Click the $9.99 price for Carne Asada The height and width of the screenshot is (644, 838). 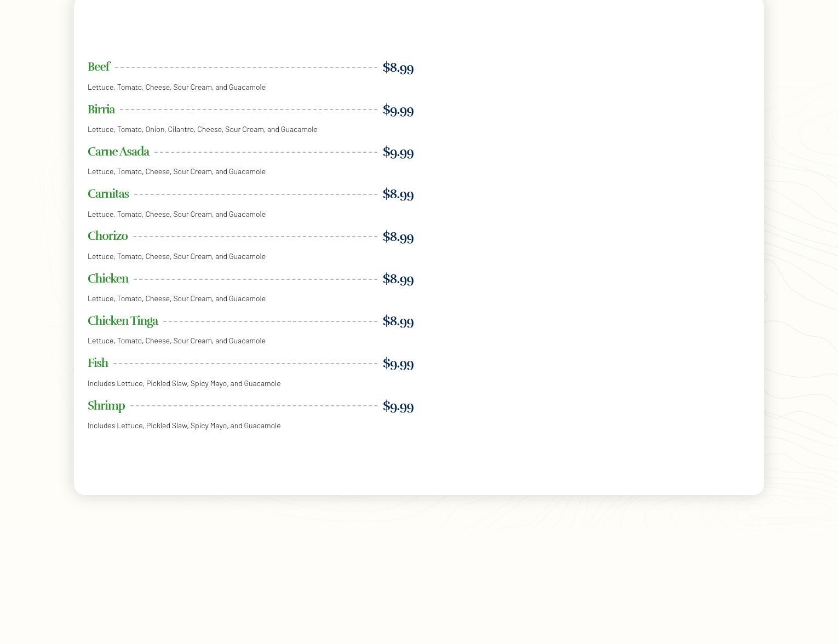click(x=398, y=152)
